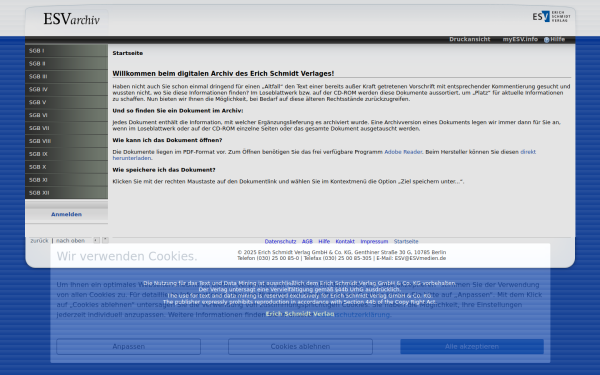Click 'Wie kann ich das Dokument öffnen?' heading
This screenshot has width=600, height=375.
coord(167,140)
